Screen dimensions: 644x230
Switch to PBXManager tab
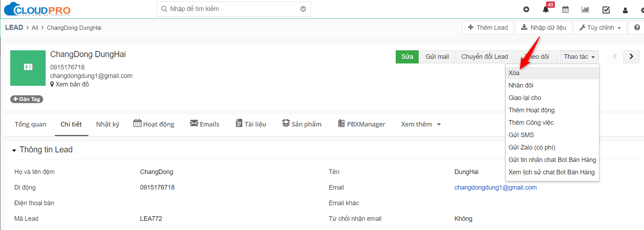click(x=361, y=124)
